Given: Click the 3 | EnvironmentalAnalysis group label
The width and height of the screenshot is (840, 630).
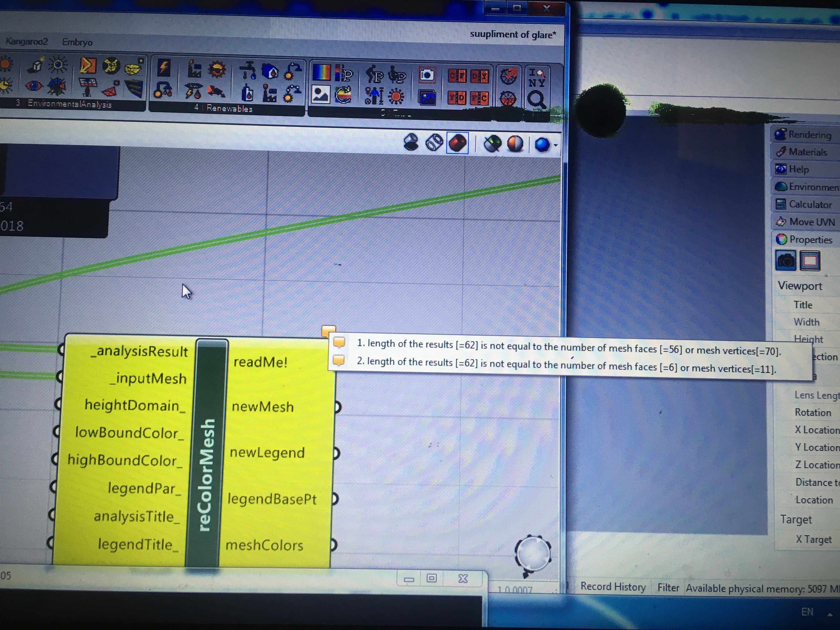Looking at the screenshot, I should coord(64,103).
